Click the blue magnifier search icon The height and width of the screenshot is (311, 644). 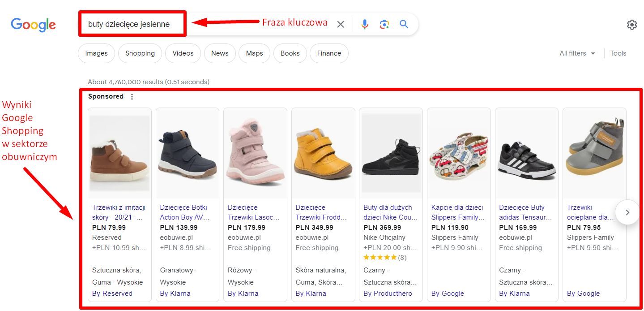[x=404, y=24]
